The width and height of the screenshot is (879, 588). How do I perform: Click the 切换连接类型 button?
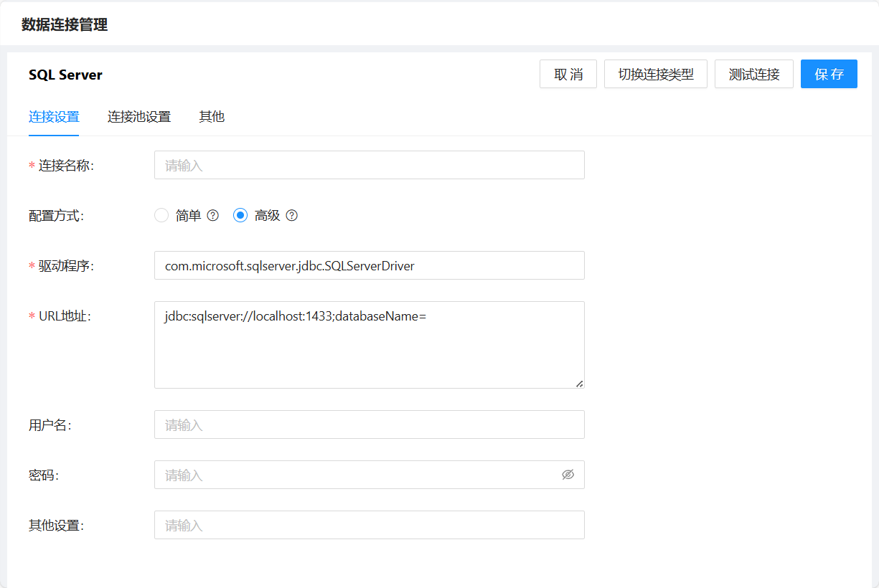pos(656,74)
